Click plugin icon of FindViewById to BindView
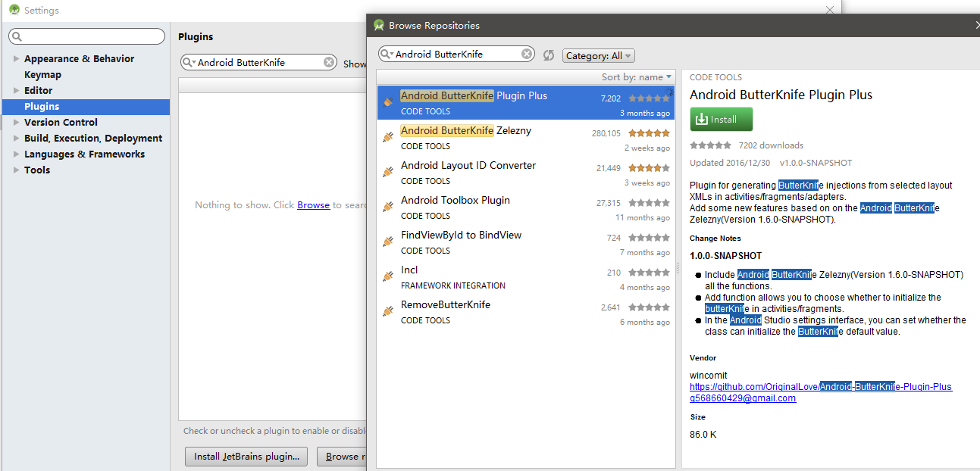 pos(388,242)
